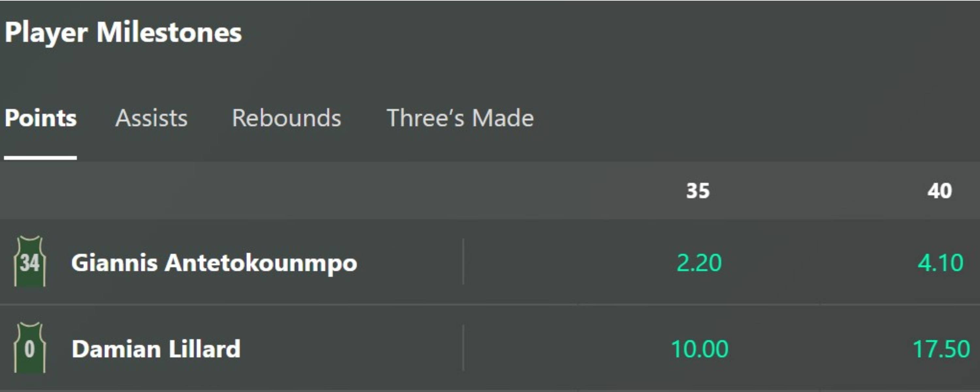Click the Damian Lillard player name

(156, 349)
